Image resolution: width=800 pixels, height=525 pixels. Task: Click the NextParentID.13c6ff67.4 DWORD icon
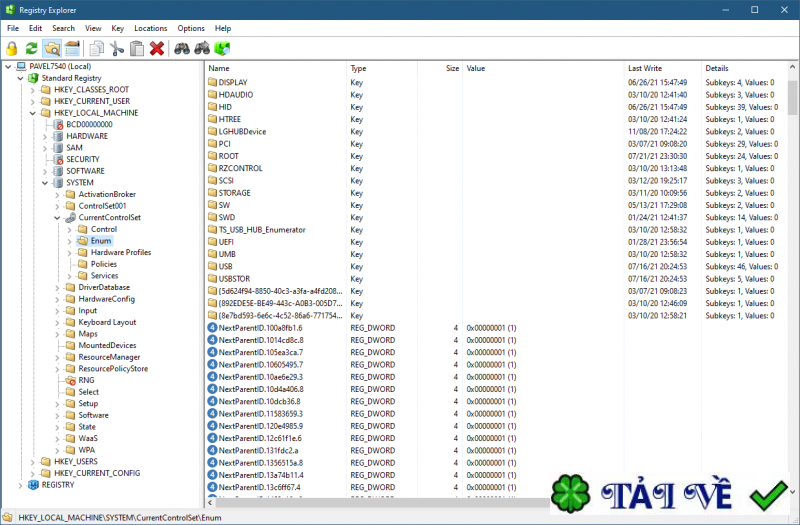tap(212, 487)
